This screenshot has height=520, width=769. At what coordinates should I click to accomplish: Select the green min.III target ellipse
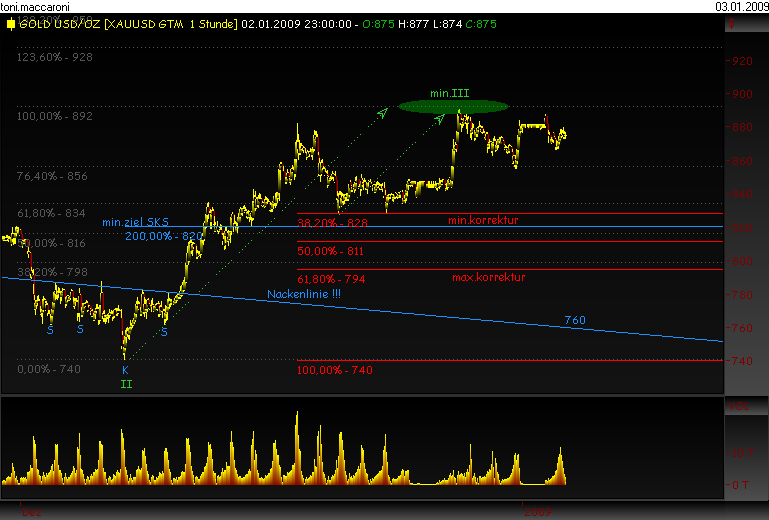453,106
